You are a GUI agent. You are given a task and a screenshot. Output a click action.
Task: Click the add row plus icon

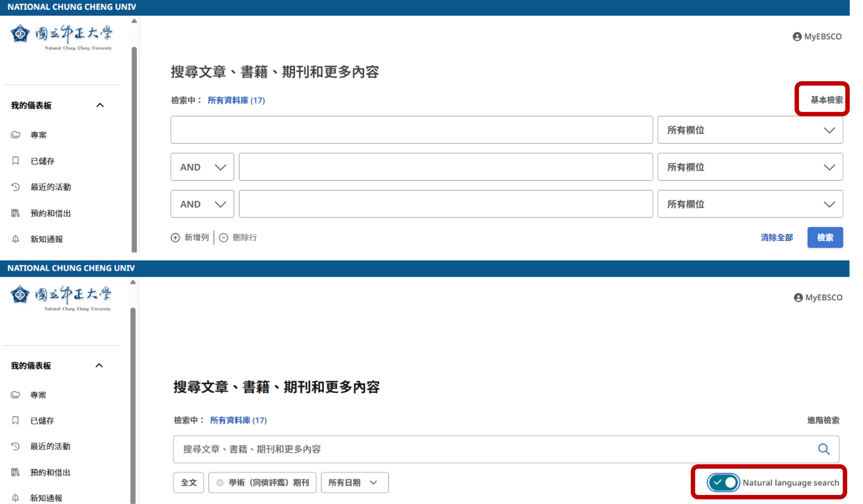tap(175, 237)
